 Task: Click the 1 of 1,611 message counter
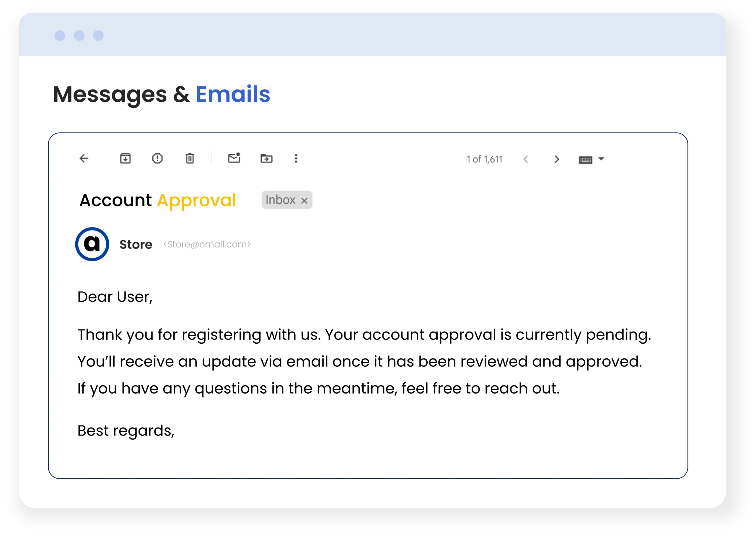point(484,160)
